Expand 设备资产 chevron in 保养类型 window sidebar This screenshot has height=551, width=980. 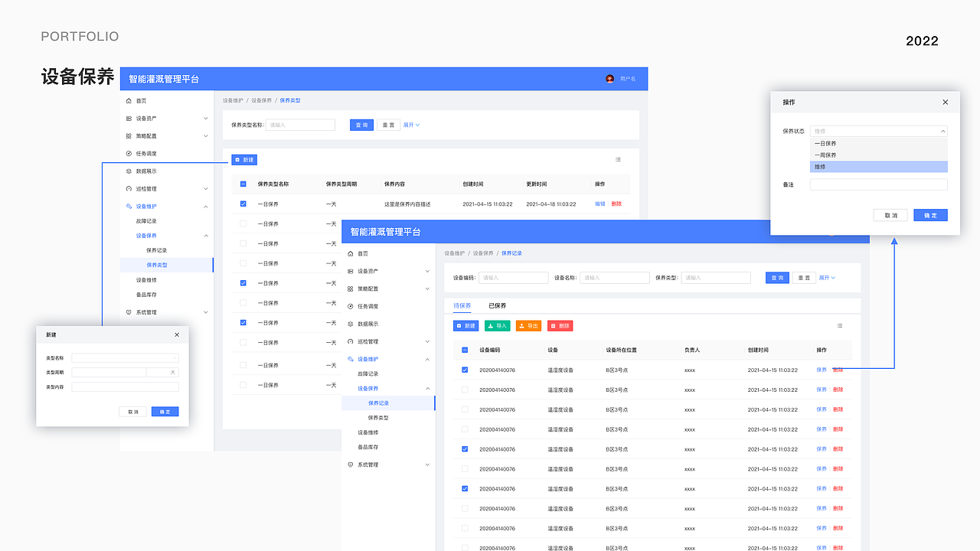pos(205,119)
